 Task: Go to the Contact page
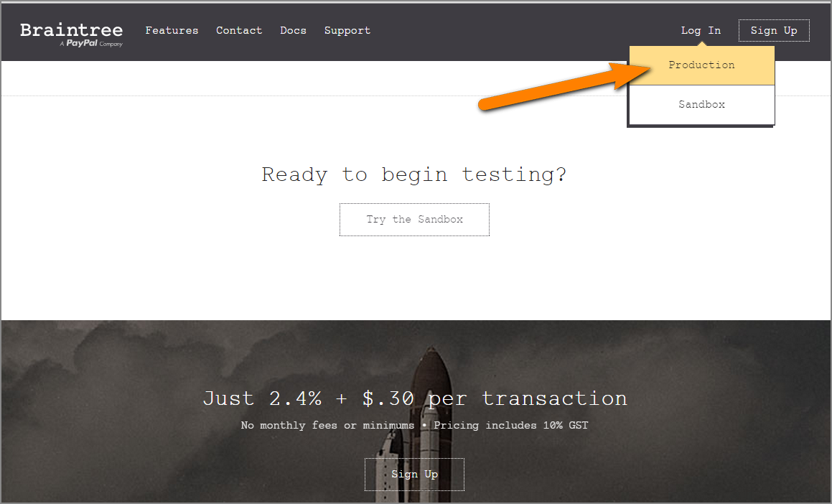[239, 31]
